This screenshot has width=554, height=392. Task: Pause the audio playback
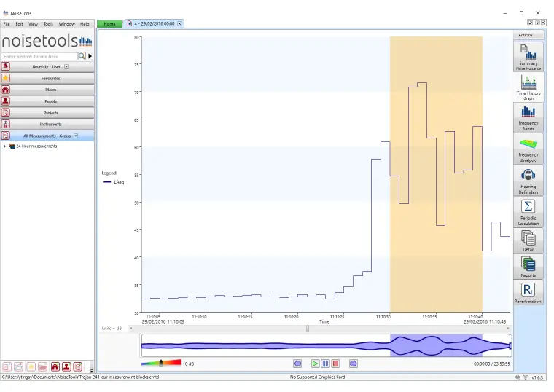pos(325,364)
